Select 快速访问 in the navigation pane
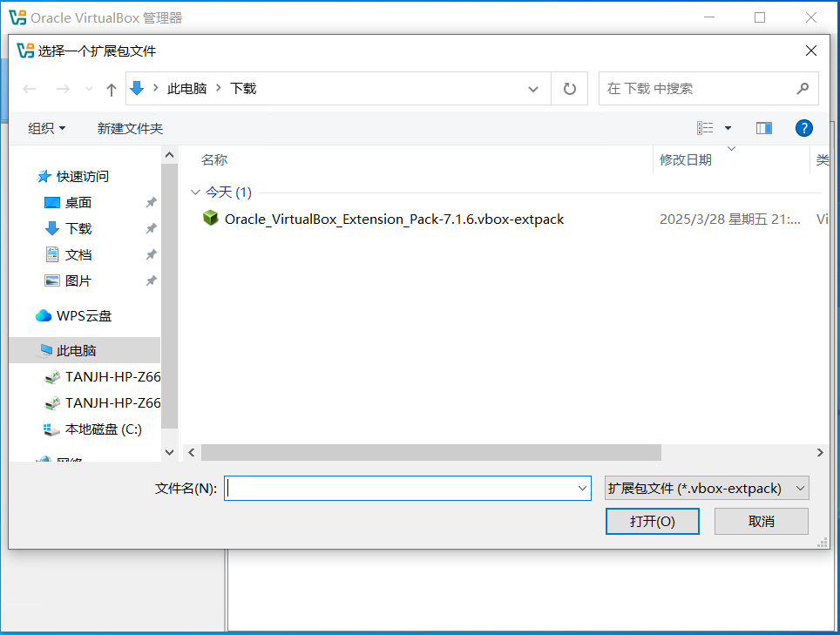This screenshot has width=840, height=635. [73, 176]
